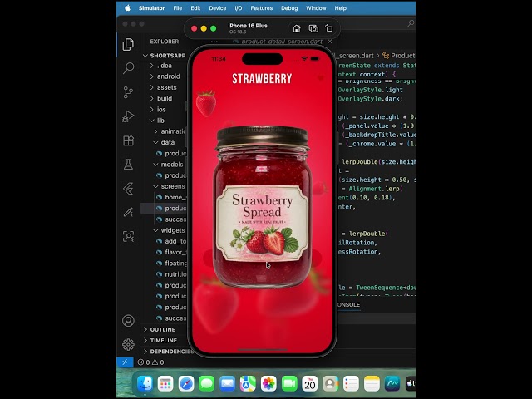Open Notes from the Dock
This screenshot has height=399, width=532.
372,384
